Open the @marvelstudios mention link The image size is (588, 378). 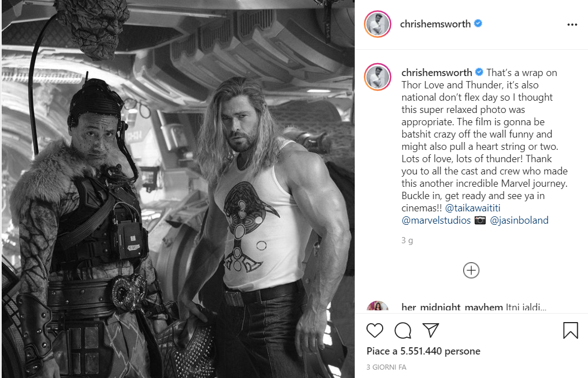coord(436,220)
